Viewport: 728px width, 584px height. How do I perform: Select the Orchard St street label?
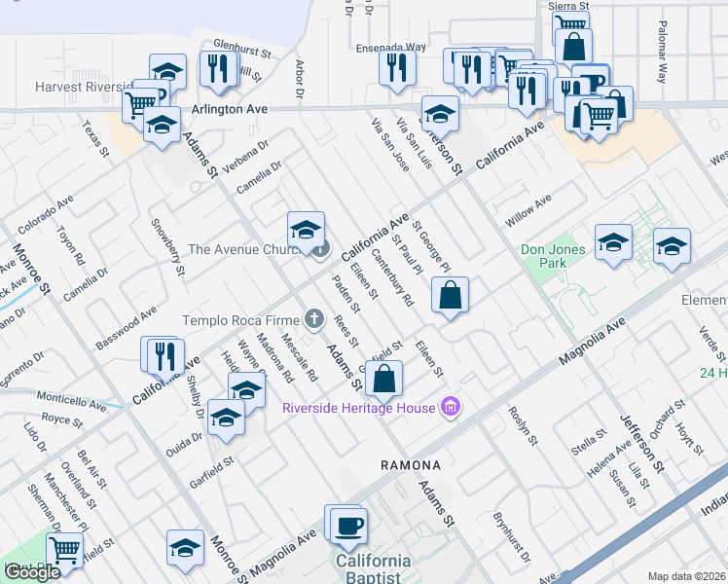tap(668, 420)
